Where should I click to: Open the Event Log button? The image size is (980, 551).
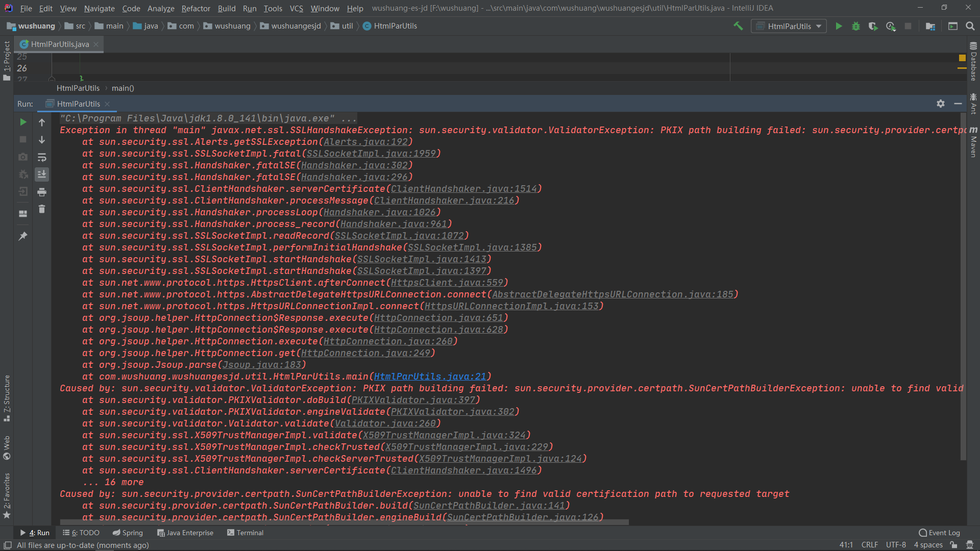[939, 533]
